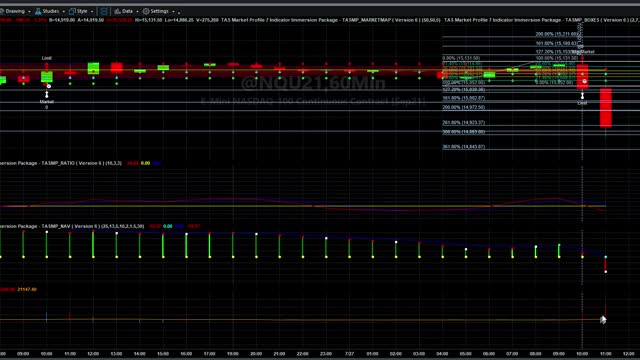Screen dimensions: 640x360
Task: Click the TASMP_NAV study label
Action: (x=72, y=226)
